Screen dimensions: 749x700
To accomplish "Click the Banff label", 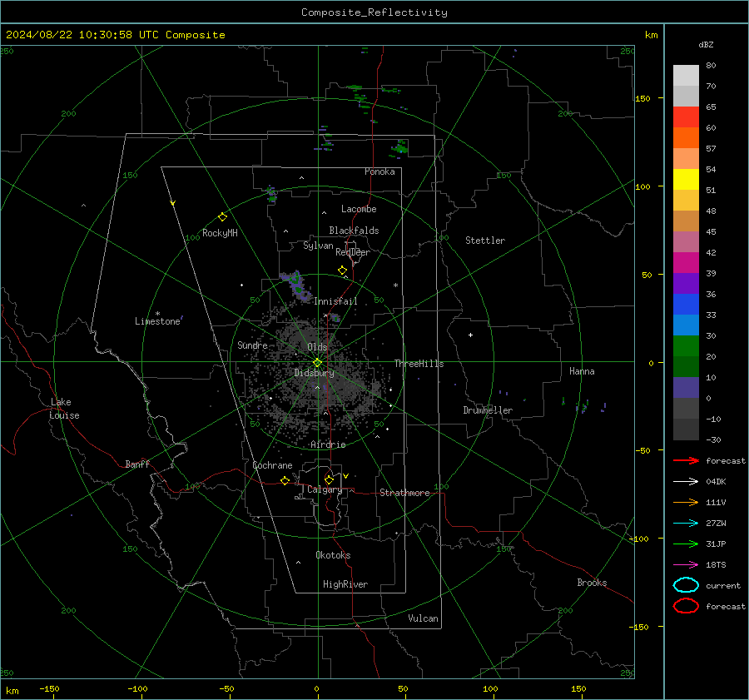I will (137, 464).
